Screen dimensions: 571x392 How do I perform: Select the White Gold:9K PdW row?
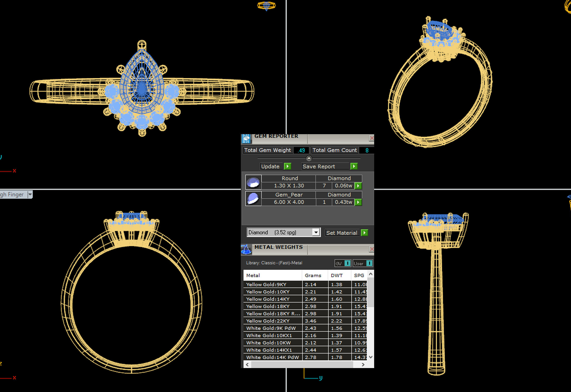coord(305,328)
